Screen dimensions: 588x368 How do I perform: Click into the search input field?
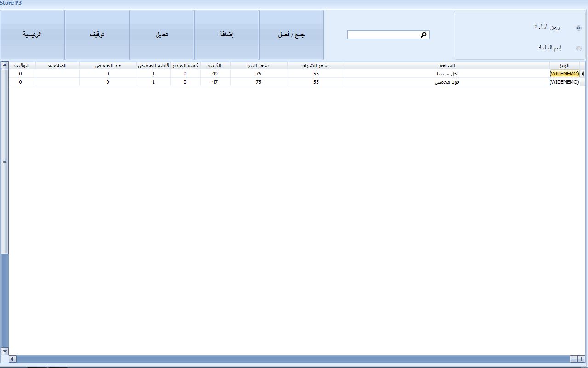coord(384,35)
